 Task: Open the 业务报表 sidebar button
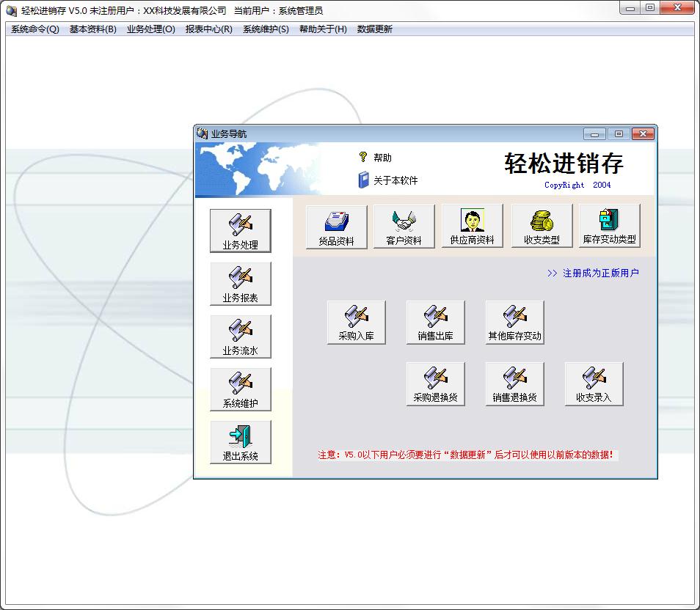pyautogui.click(x=240, y=284)
